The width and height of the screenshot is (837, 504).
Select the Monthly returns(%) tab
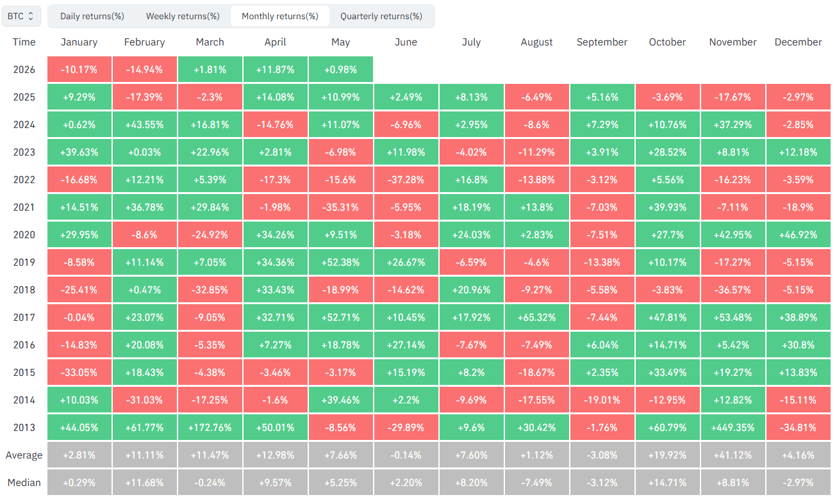pos(280,16)
